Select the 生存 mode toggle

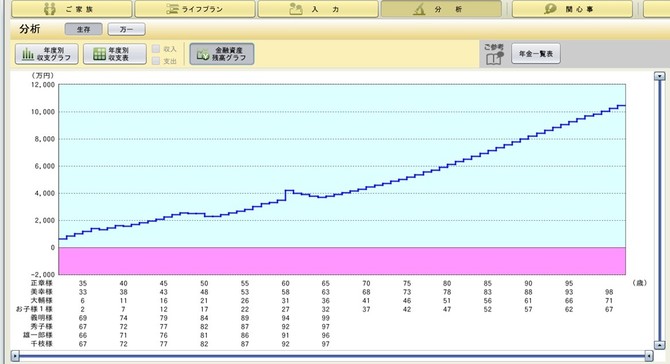[84, 29]
